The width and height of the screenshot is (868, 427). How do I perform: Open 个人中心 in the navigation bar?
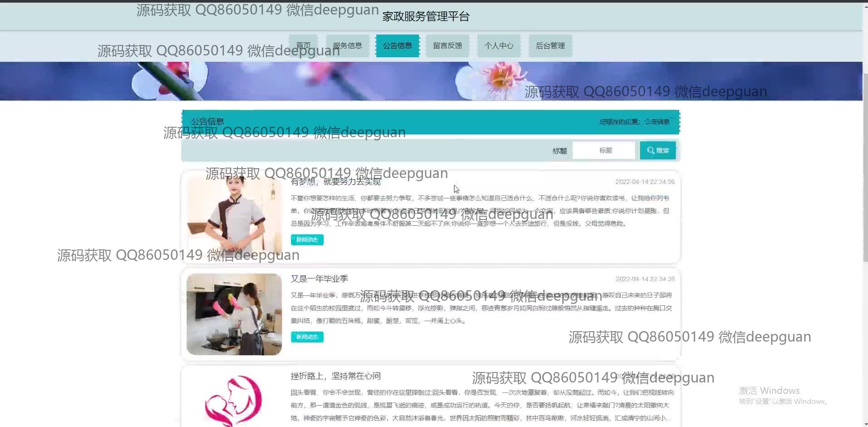point(498,45)
